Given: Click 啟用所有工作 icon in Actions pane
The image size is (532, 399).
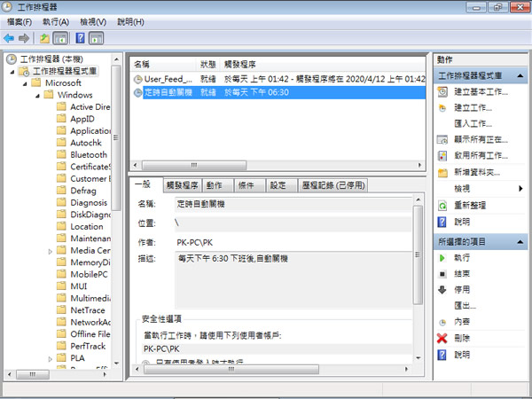Looking at the screenshot, I should (442, 156).
